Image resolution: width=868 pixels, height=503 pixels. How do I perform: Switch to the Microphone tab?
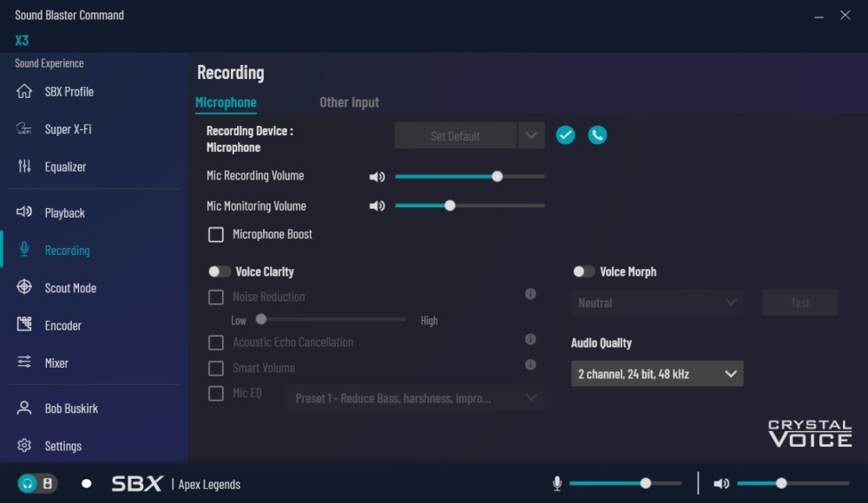(x=226, y=102)
